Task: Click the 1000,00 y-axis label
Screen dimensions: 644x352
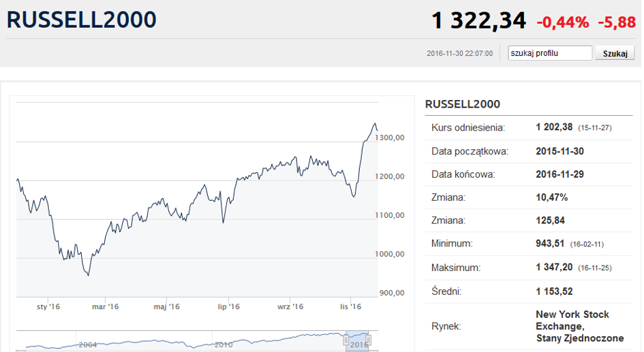Action: tap(390, 255)
